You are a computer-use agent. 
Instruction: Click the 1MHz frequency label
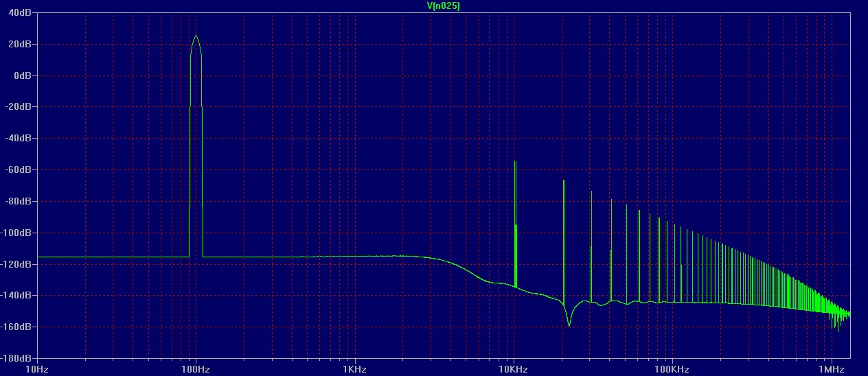pos(832,369)
